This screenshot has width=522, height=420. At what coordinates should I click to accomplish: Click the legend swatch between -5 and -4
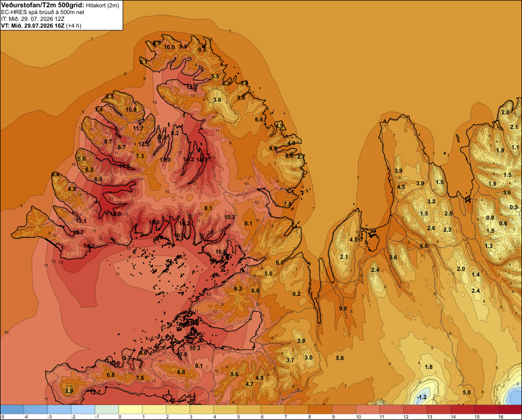[12, 410]
